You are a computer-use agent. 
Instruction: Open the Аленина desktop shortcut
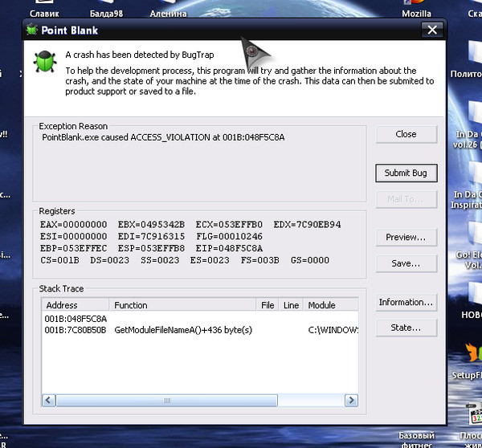pyautogui.click(x=168, y=9)
